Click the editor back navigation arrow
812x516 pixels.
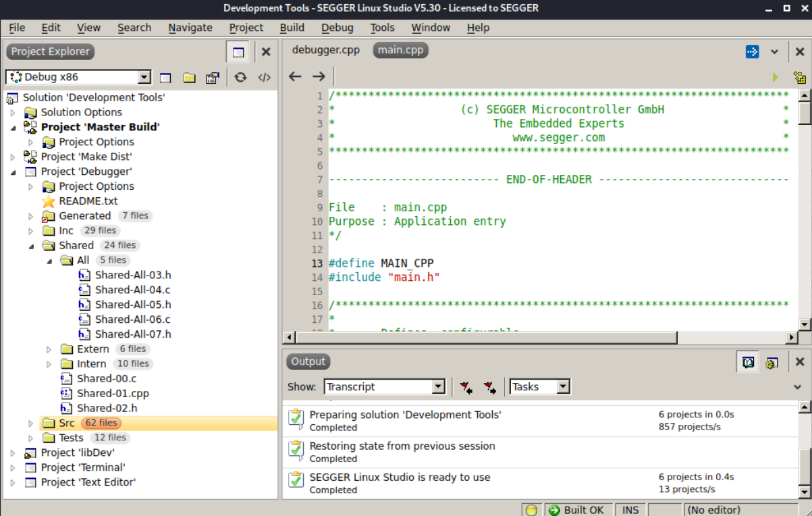[295, 76]
